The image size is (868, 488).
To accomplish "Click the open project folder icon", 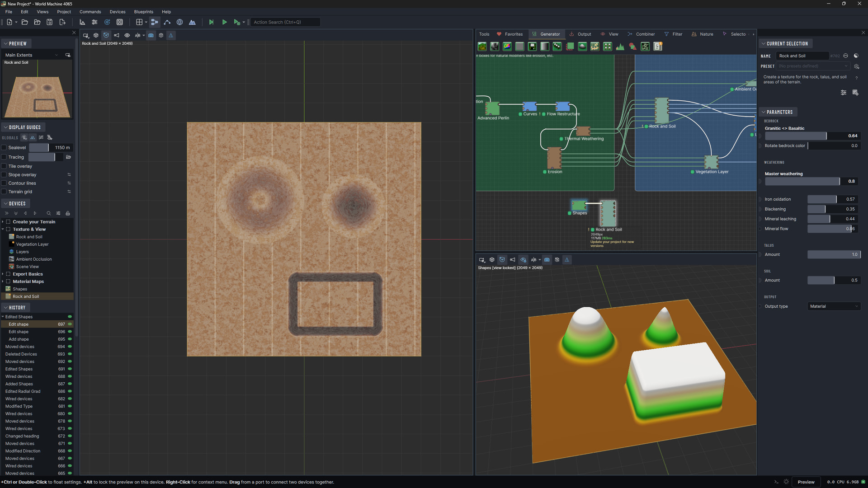I will 25,22.
